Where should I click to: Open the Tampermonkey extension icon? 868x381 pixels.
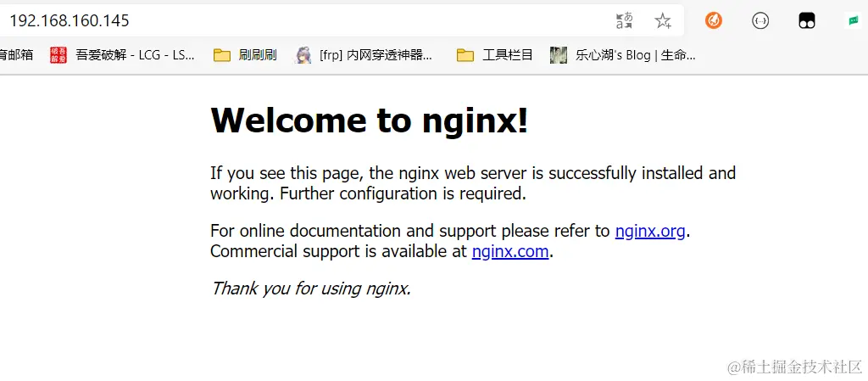pyautogui.click(x=807, y=21)
